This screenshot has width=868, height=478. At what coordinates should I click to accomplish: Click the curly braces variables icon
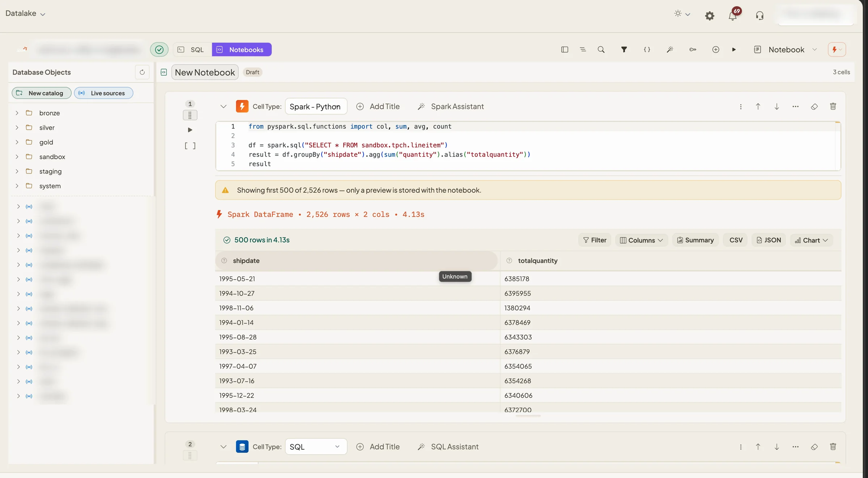tap(647, 50)
